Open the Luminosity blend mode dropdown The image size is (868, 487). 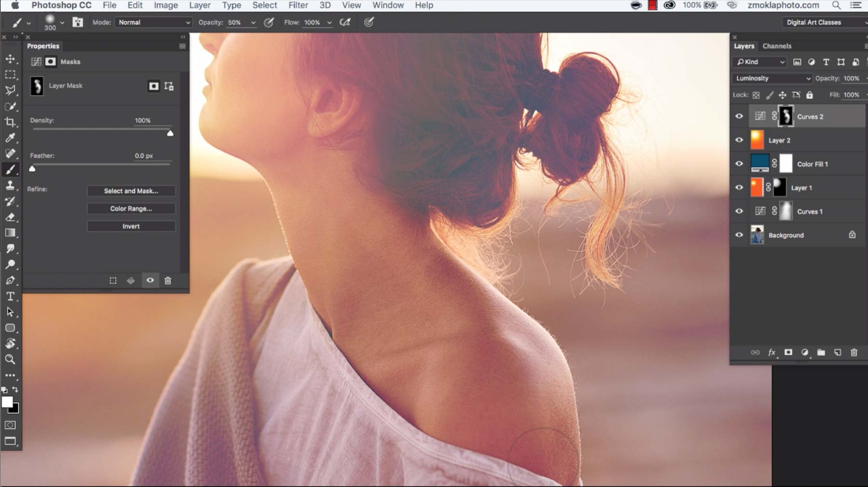[x=773, y=78]
